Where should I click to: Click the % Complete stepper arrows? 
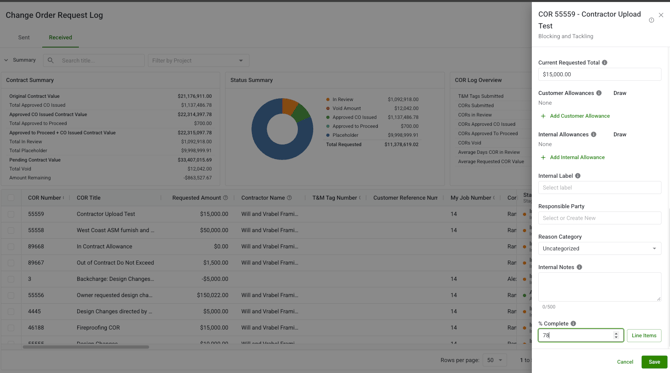coord(616,335)
